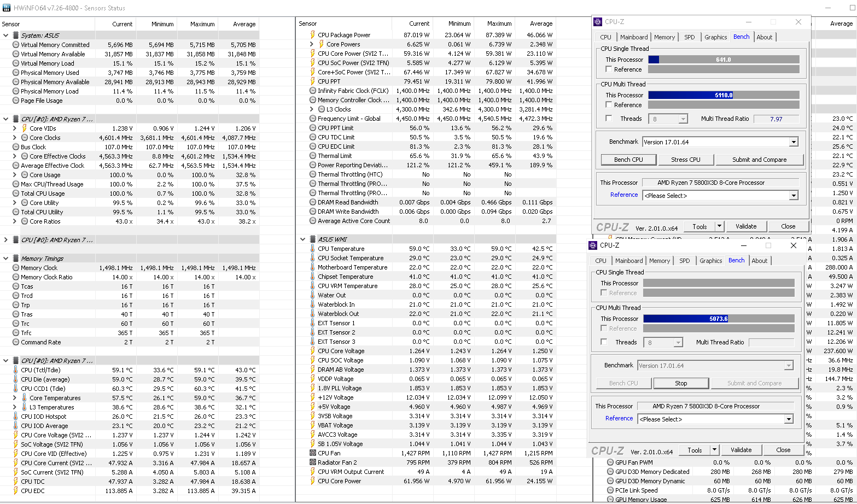Enable Reference checkbox under CPU Single Thread, 641.0 window
This screenshot has height=504, width=857.
[x=609, y=69]
